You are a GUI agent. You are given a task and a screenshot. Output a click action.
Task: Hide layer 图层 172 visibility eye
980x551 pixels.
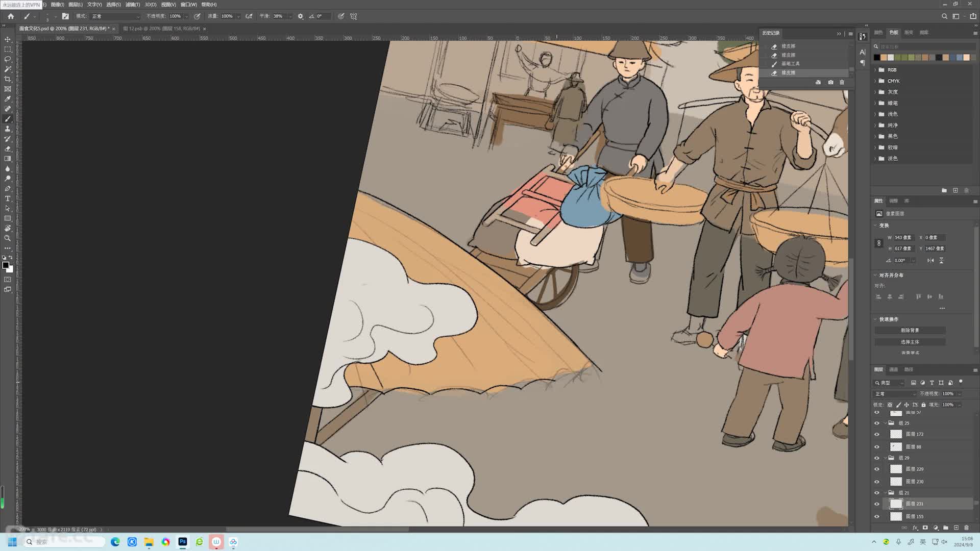[877, 435]
